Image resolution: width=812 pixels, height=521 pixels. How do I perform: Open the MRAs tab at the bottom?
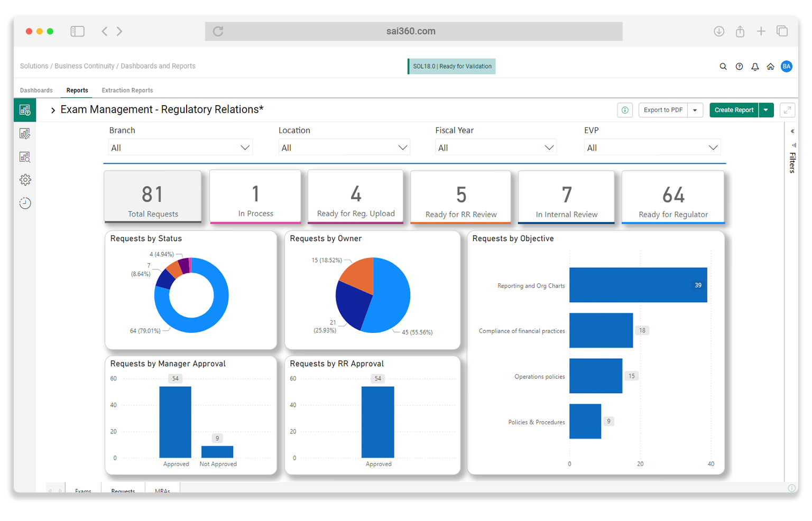[162, 490]
